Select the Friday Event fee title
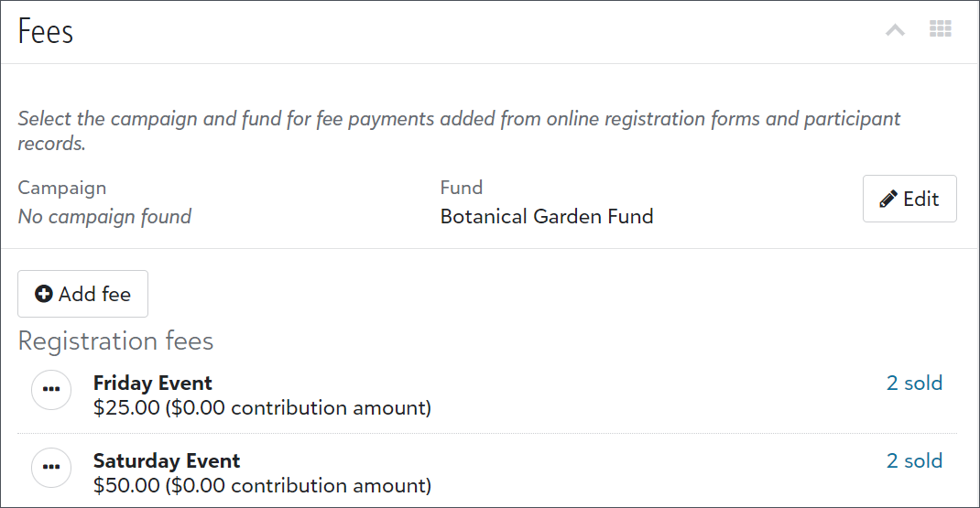The image size is (980, 508). [153, 383]
